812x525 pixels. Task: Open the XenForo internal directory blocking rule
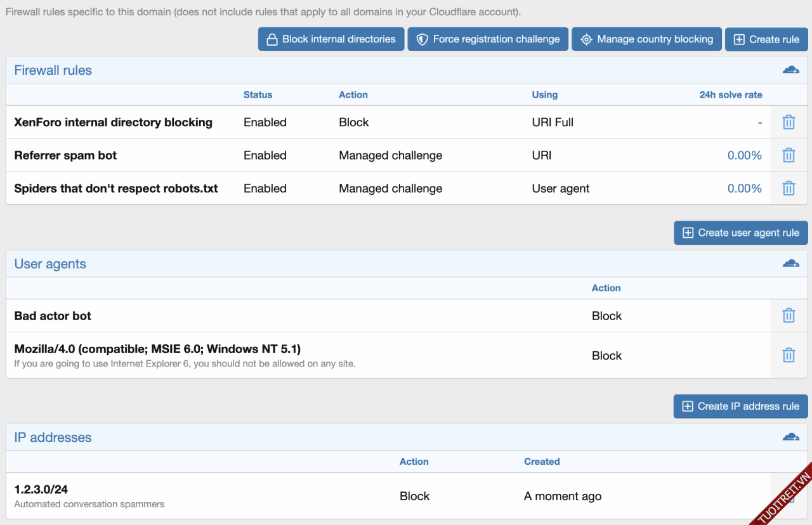tap(113, 122)
